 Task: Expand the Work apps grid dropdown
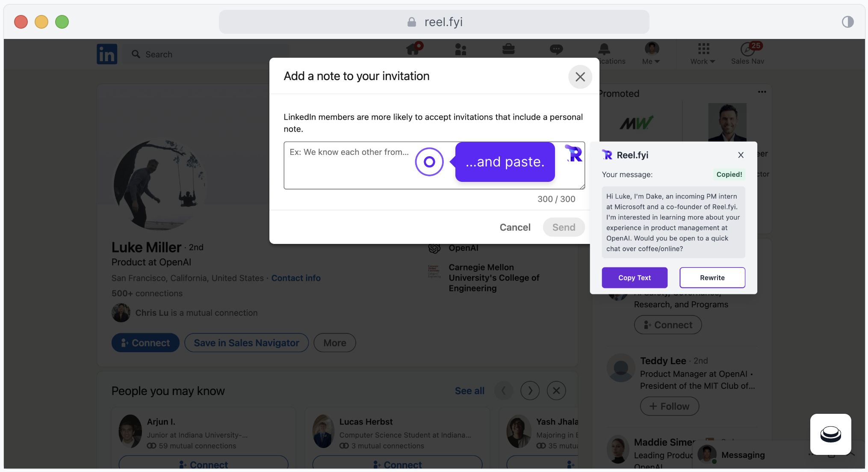tap(703, 54)
